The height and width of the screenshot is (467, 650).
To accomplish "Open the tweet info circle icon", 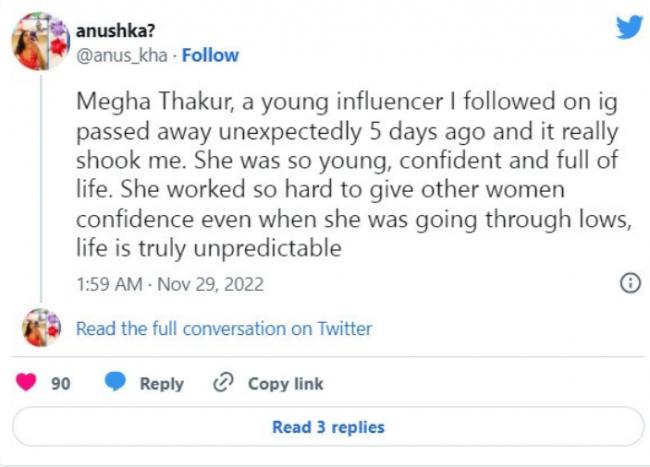I will point(630,284).
